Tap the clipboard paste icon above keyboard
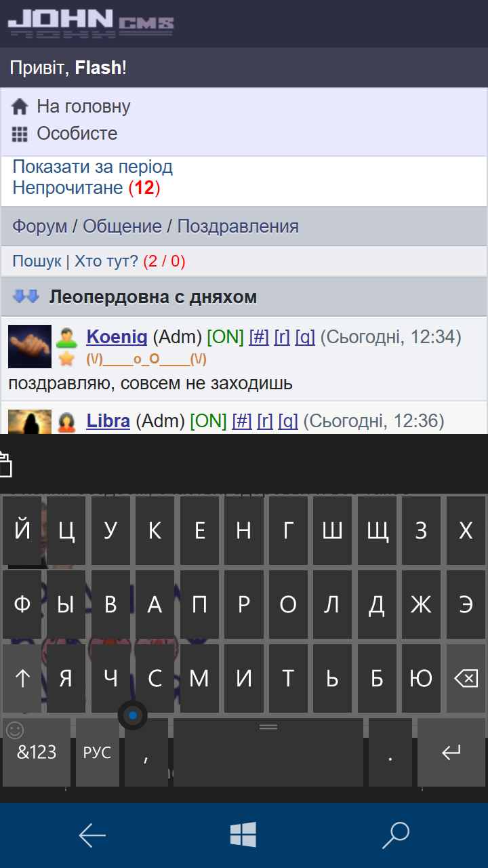This screenshot has height=868, width=488. tap(5, 465)
